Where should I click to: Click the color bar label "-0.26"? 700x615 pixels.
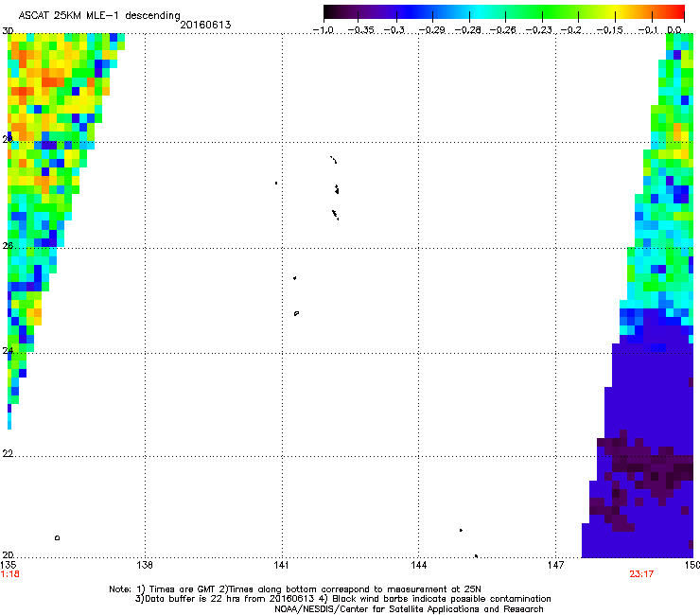(x=503, y=30)
